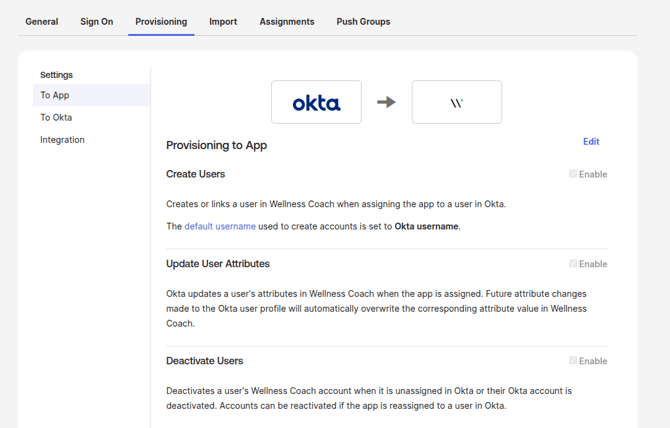The image size is (670, 428).
Task: Open the General tab
Action: (x=42, y=21)
